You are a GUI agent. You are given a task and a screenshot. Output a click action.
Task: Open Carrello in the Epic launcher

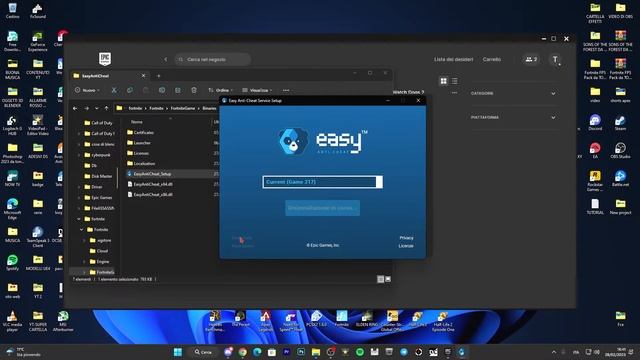pyautogui.click(x=491, y=60)
